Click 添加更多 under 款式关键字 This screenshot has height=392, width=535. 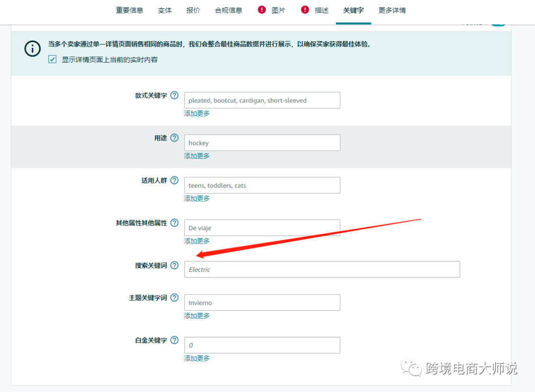(x=197, y=113)
